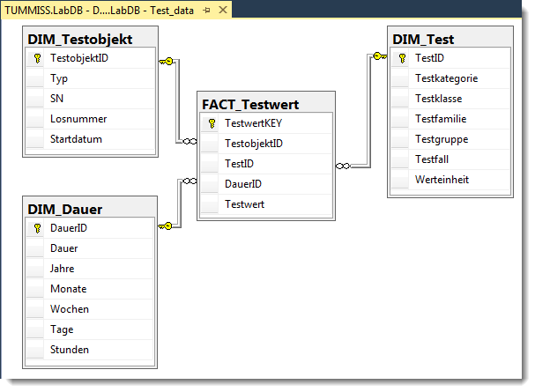The height and width of the screenshot is (392, 535).
Task: Select the DIM_Test table header
Action: (450, 39)
